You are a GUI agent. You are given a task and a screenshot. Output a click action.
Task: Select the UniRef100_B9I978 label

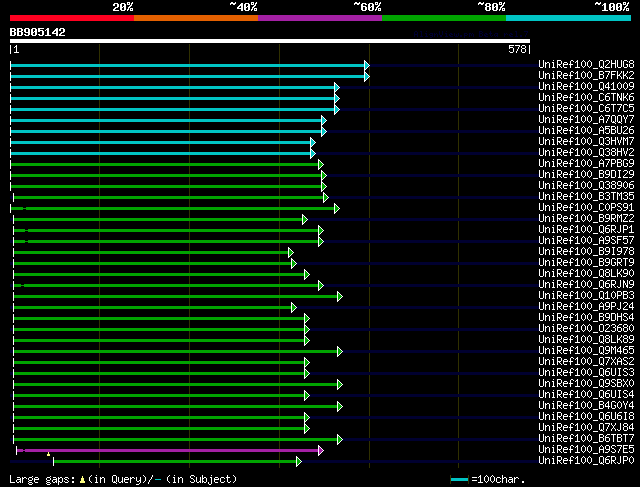point(586,251)
